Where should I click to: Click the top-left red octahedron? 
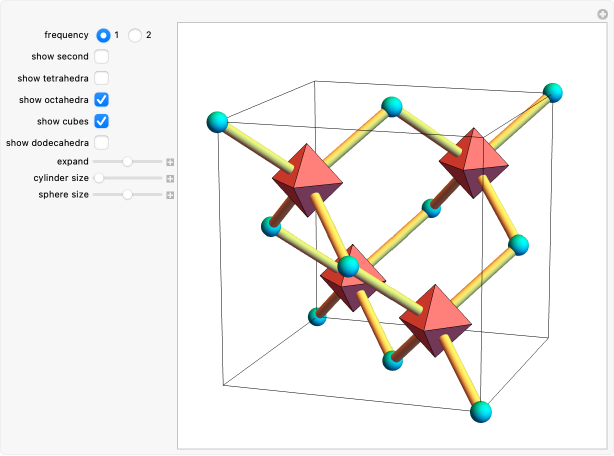[x=307, y=176]
